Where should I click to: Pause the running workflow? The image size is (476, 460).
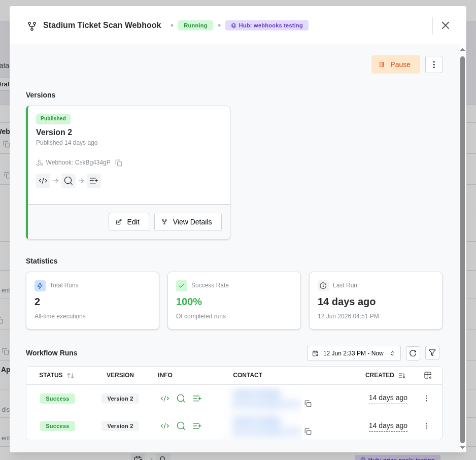coord(395,64)
